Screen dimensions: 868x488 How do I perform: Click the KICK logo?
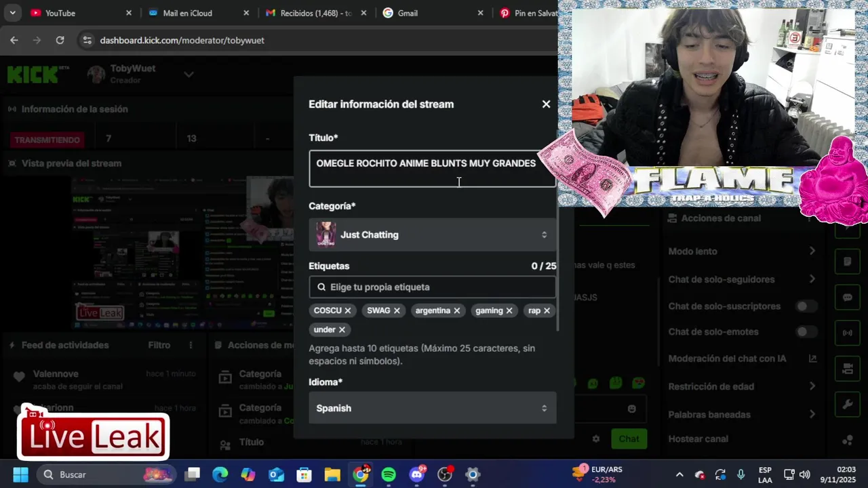pyautogui.click(x=38, y=74)
